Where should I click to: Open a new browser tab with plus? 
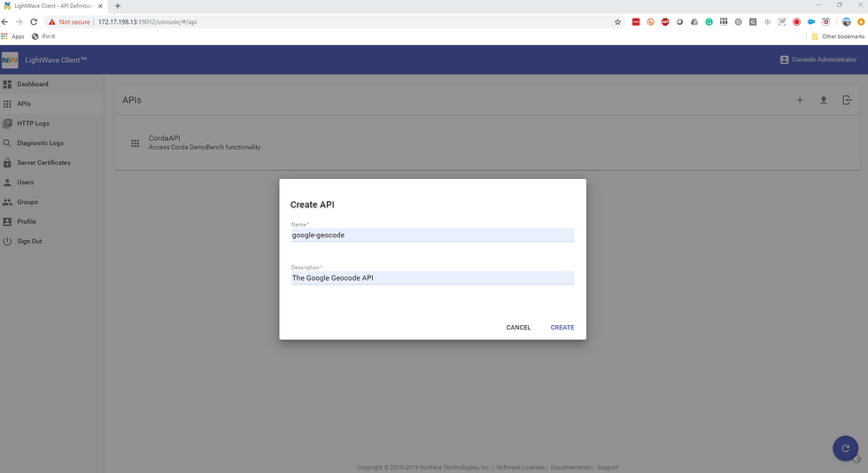117,6
